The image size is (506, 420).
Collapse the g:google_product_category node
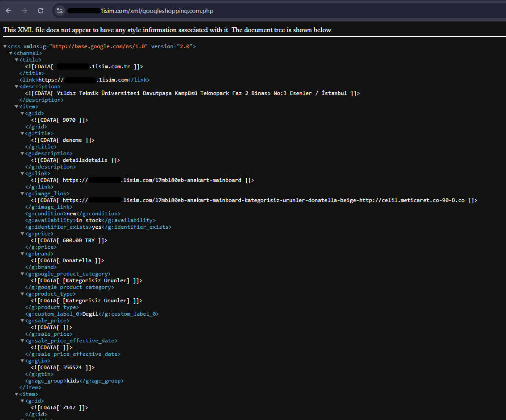[22, 274]
